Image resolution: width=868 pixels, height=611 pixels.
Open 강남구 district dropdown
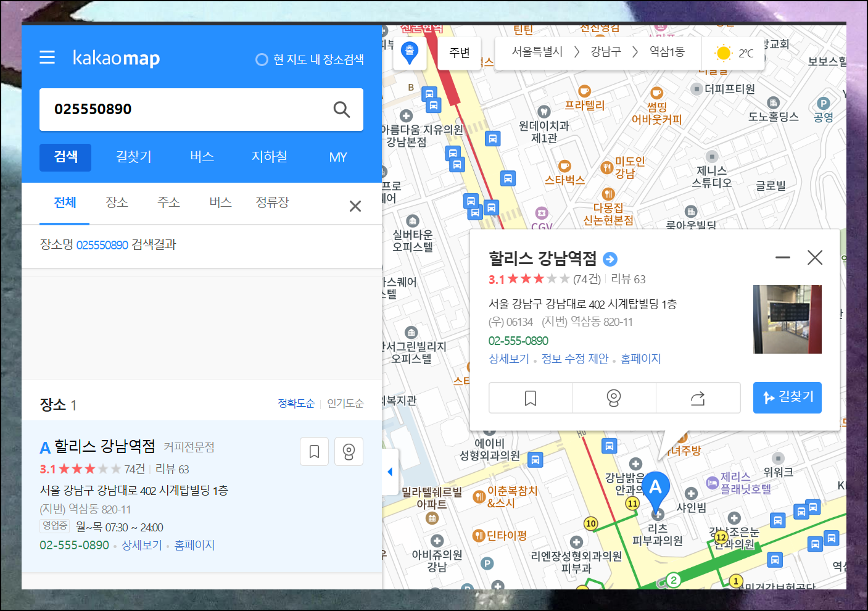coord(606,52)
